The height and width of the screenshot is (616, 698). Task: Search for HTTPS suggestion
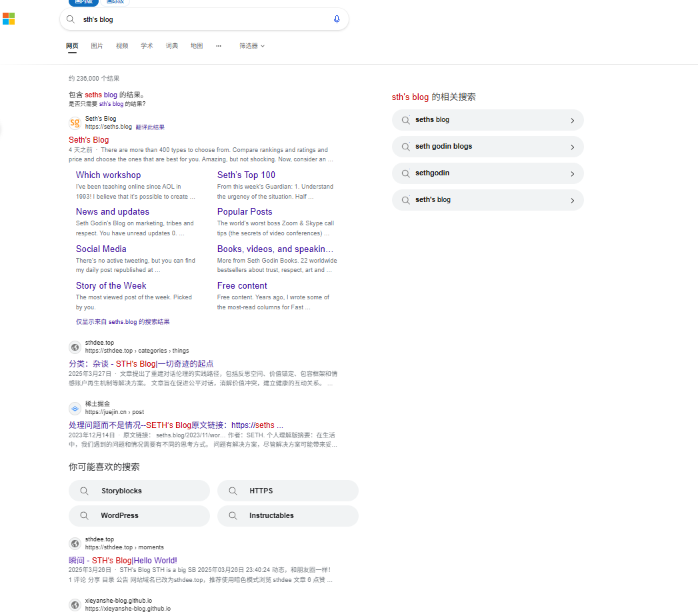(287, 491)
